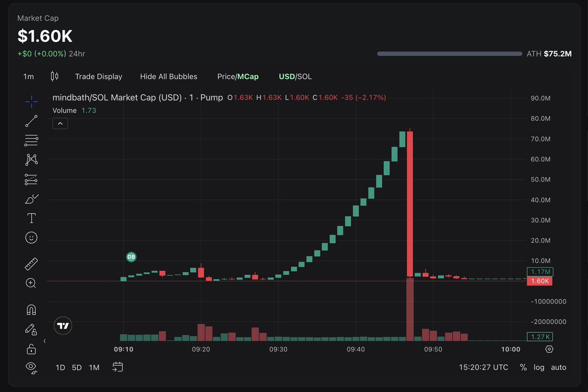Switch chart to Price view

tap(226, 76)
